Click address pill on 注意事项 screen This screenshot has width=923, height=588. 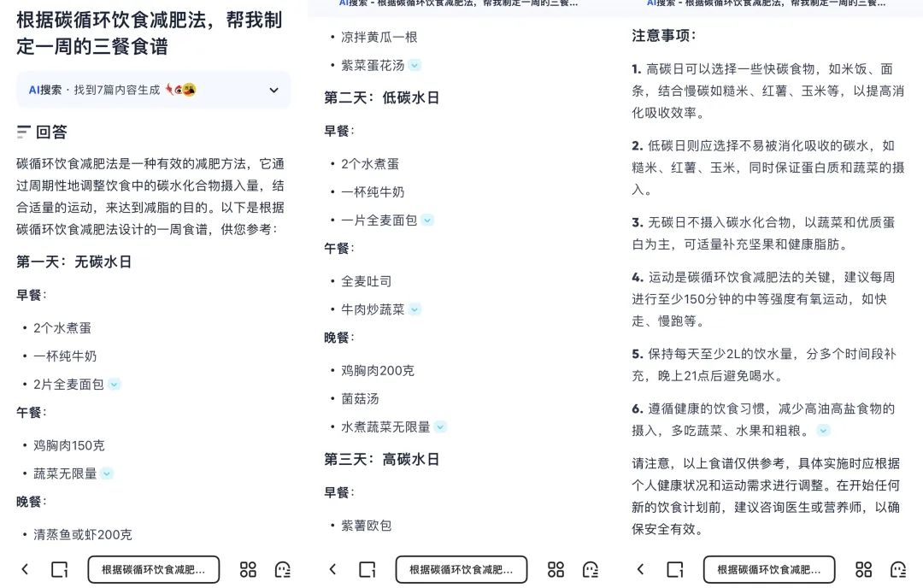[769, 569]
